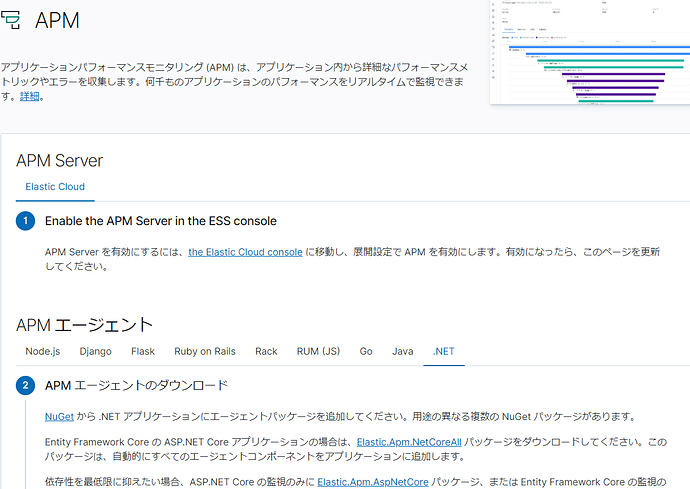The width and height of the screenshot is (690, 489).
Task: Switch to the Ruby on Rails tab
Action: tap(205, 351)
